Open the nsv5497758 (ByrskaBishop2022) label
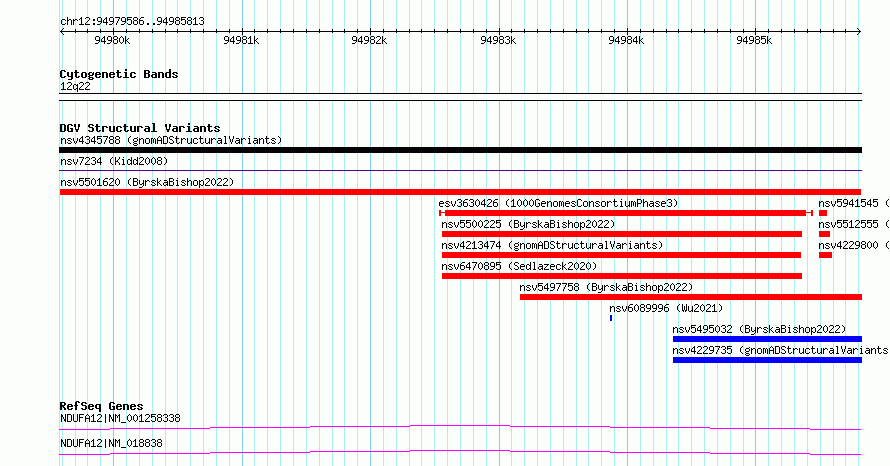Image resolution: width=890 pixels, height=466 pixels. click(x=606, y=287)
